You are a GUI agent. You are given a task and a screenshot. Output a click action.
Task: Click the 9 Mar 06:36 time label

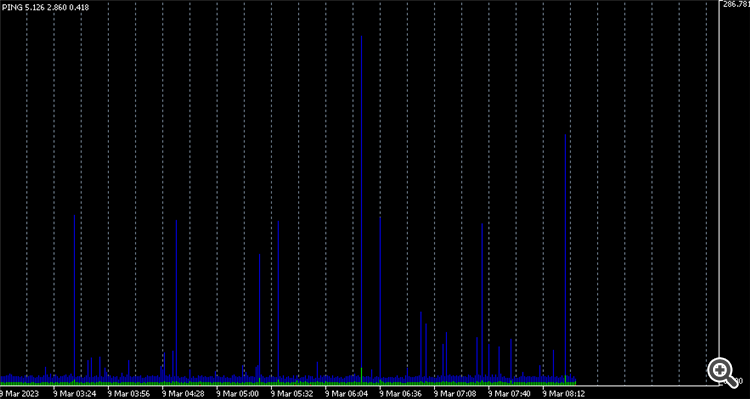point(401,394)
